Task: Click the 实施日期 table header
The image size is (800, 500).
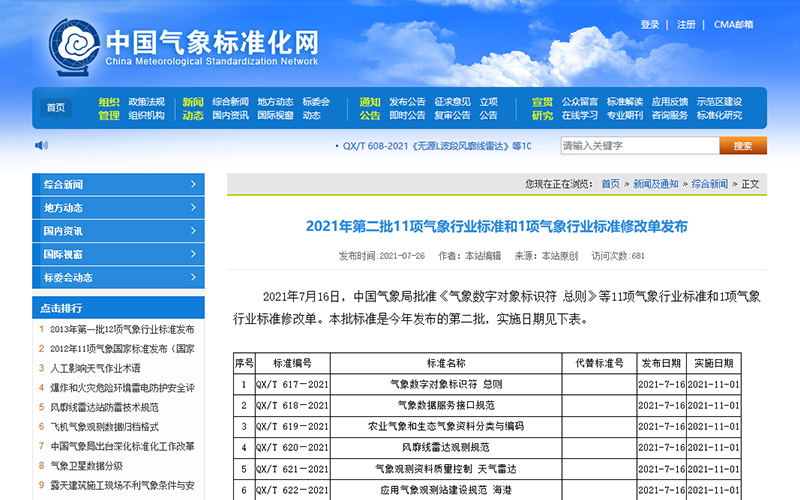Action: (714, 363)
